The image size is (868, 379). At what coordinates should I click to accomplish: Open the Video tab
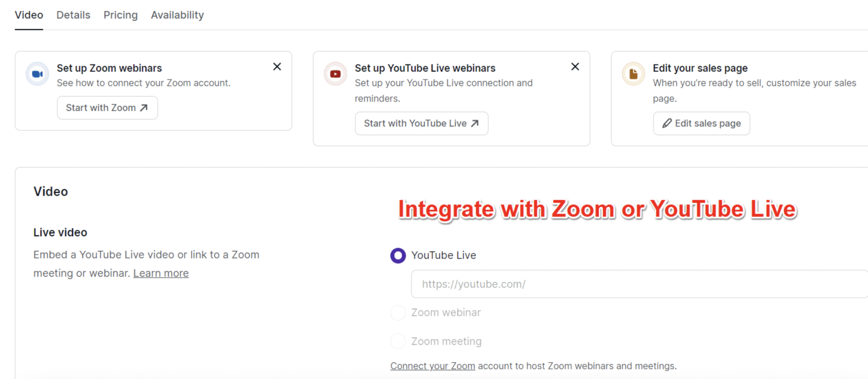28,15
